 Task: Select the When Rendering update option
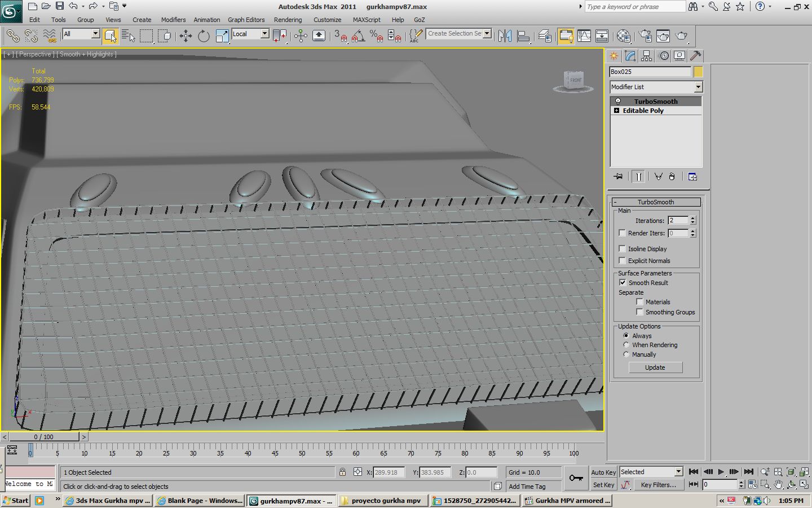(626, 345)
